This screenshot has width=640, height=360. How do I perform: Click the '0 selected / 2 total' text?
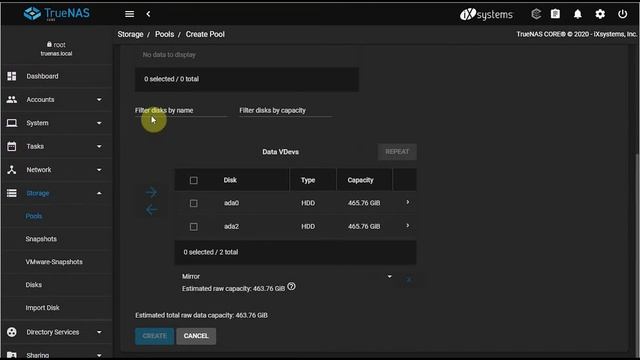(x=211, y=252)
